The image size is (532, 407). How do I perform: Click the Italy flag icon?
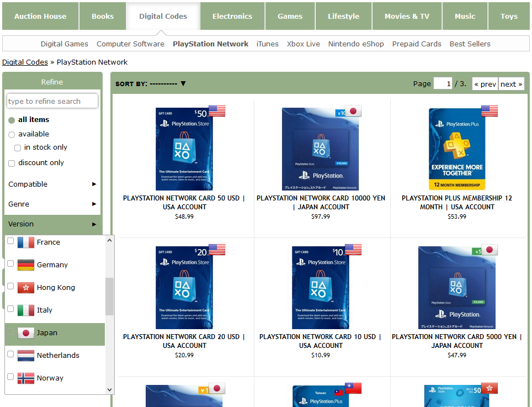26,310
